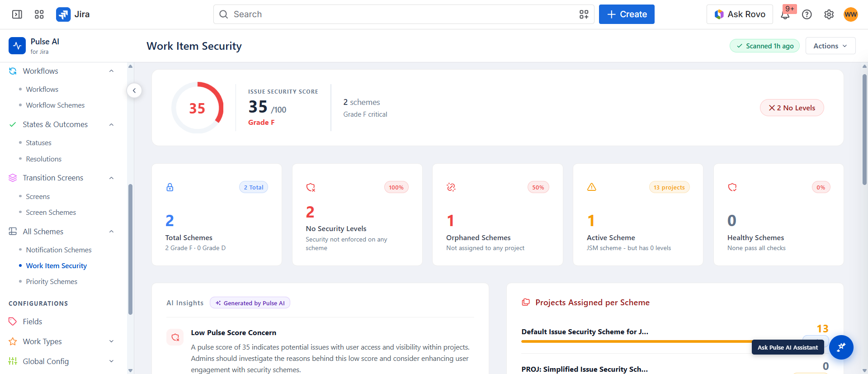868x374 pixels.
Task: Open Notification Schemes in the sidebar
Action: point(59,250)
